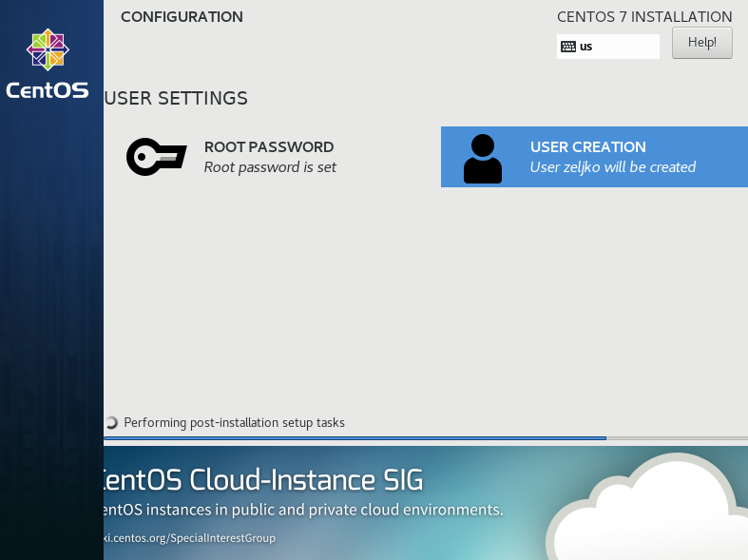Click the CONFIGURATION title

(182, 17)
